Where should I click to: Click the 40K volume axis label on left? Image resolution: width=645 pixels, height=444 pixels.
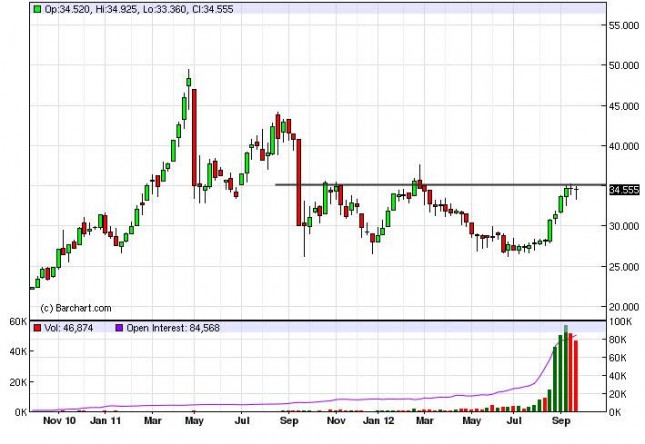pos(19,351)
